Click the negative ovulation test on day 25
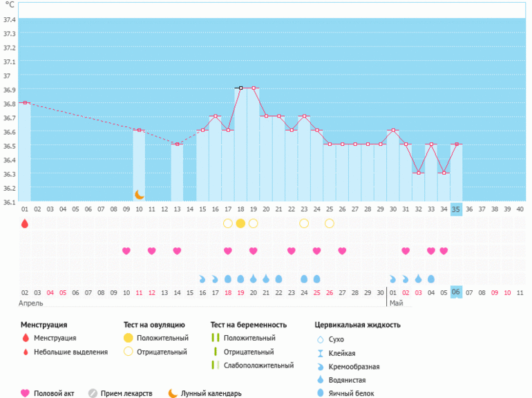532x398 pixels. pyautogui.click(x=330, y=223)
